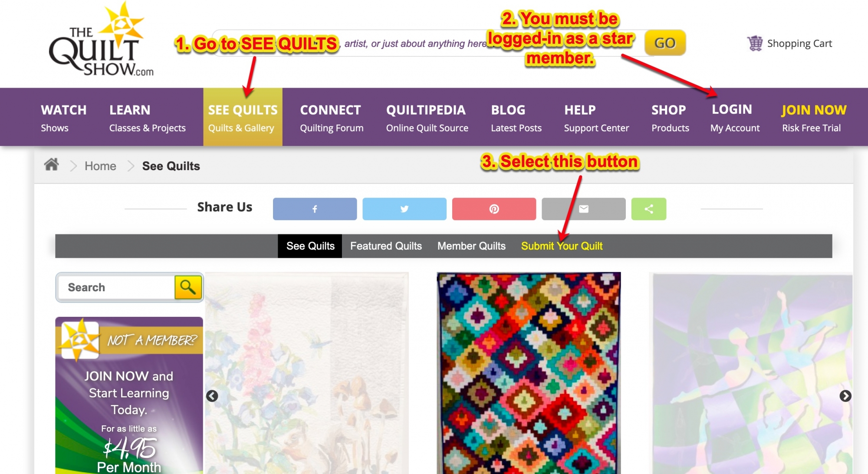Image resolution: width=868 pixels, height=474 pixels.
Task: Open LOGIN My Account
Action: coord(735,117)
